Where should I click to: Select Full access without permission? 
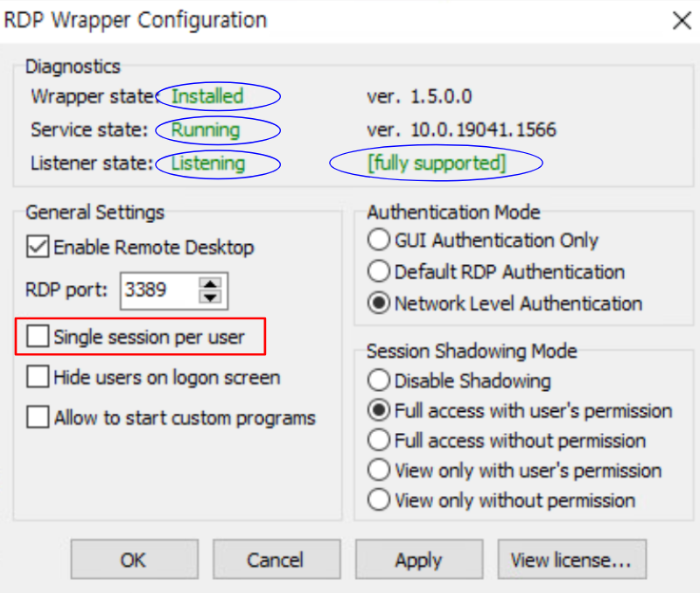tap(379, 440)
